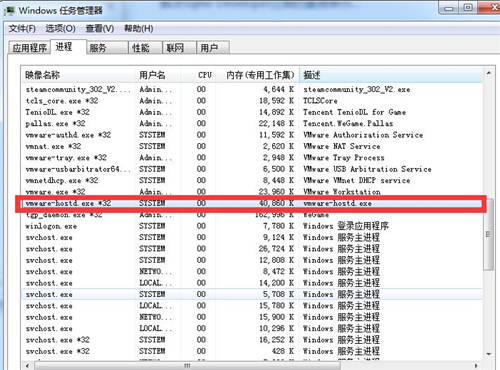This screenshot has width=500, height=370.
Task: Select the tcls_core.exe *32 process
Action: pos(252,101)
